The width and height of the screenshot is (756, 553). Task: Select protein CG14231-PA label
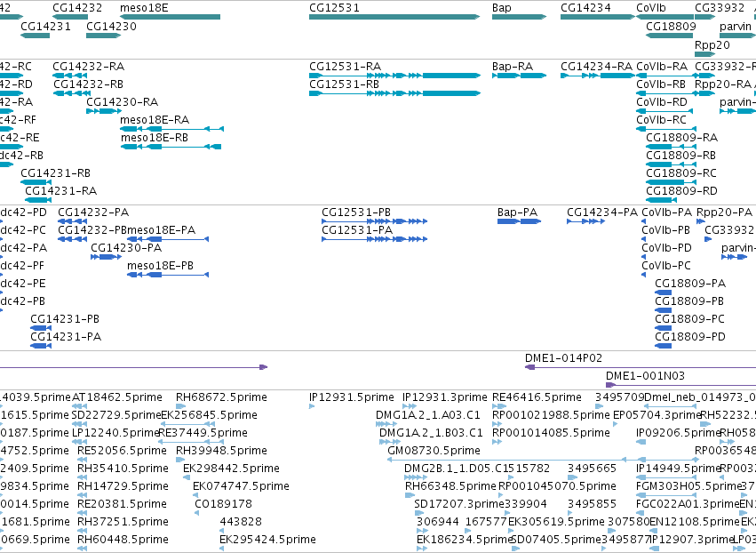66,337
